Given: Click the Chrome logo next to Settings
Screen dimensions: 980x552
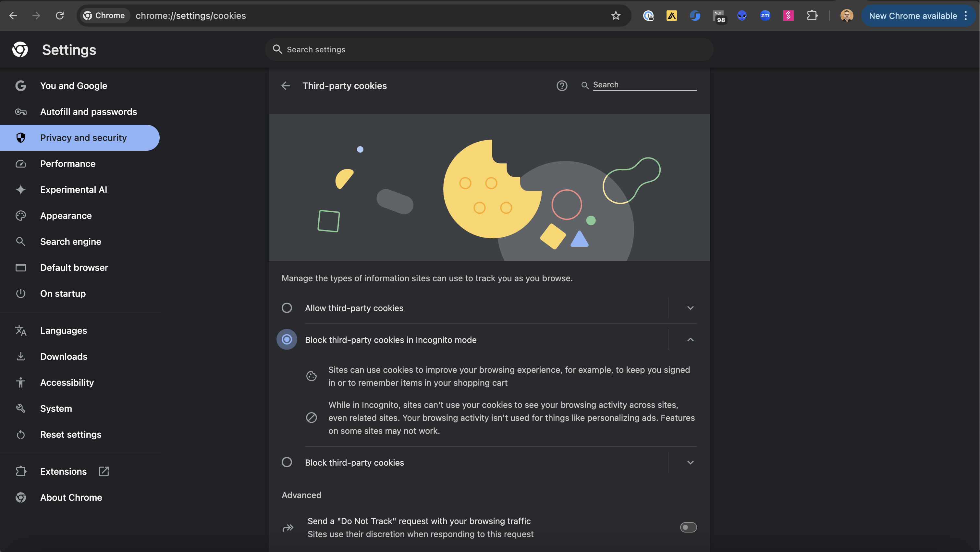Looking at the screenshot, I should tap(20, 49).
